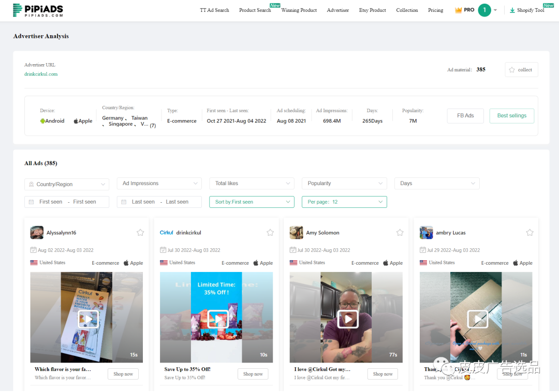Click the collect button

(521, 69)
